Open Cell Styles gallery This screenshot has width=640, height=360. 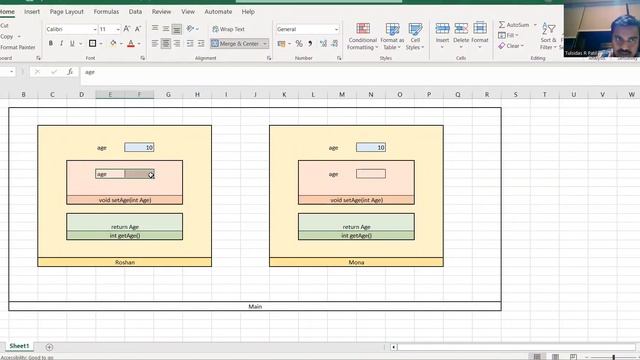coord(415,36)
